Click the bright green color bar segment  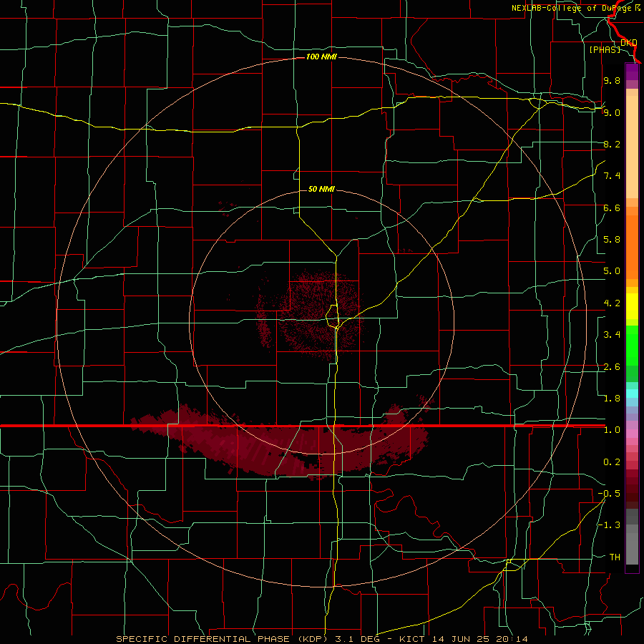coord(632,346)
